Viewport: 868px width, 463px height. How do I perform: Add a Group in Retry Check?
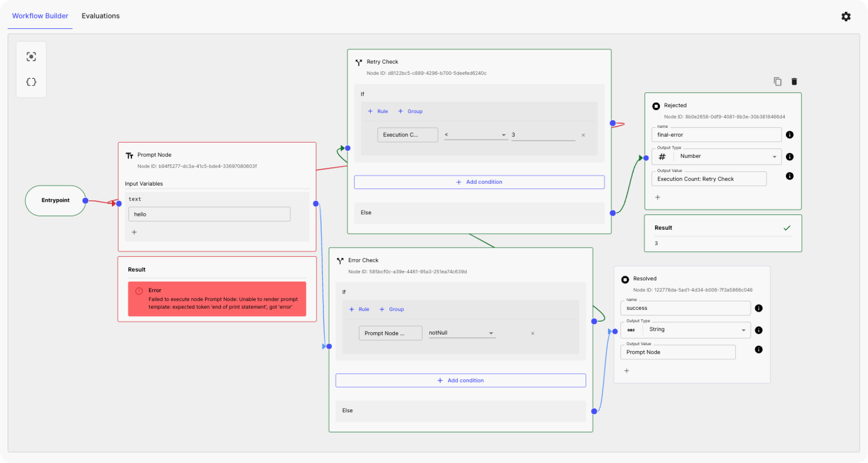click(410, 111)
